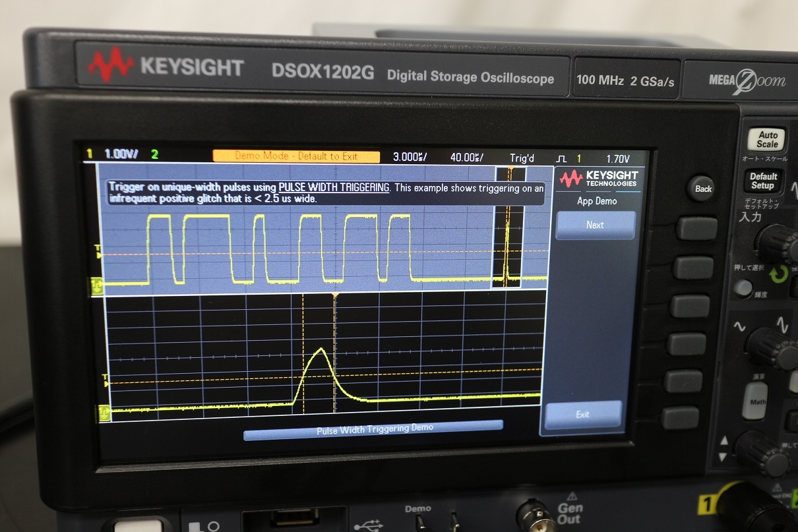The width and height of the screenshot is (798, 532).
Task: Click the MegaZoom logo on the bezel
Action: pos(747,81)
